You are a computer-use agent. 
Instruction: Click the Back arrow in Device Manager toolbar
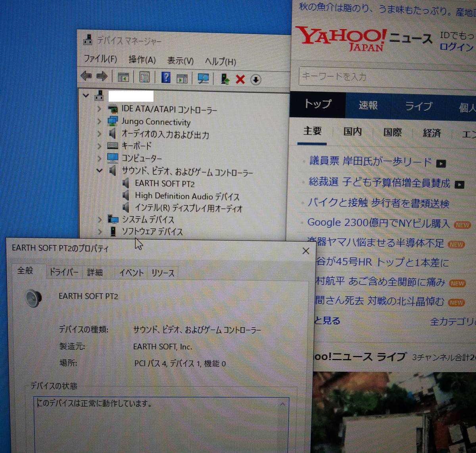point(86,76)
